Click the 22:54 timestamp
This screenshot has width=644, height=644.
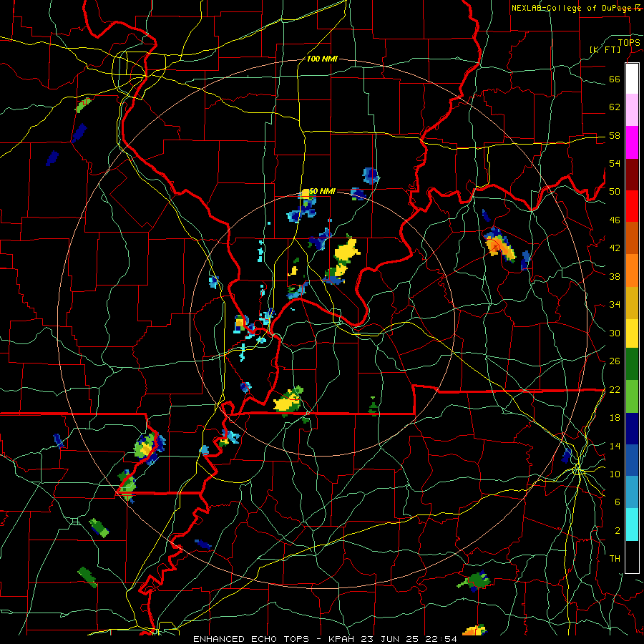coord(440,639)
